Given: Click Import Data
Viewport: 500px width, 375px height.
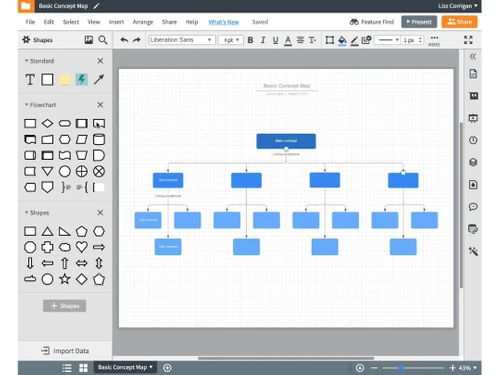Looking at the screenshot, I should coord(65,351).
